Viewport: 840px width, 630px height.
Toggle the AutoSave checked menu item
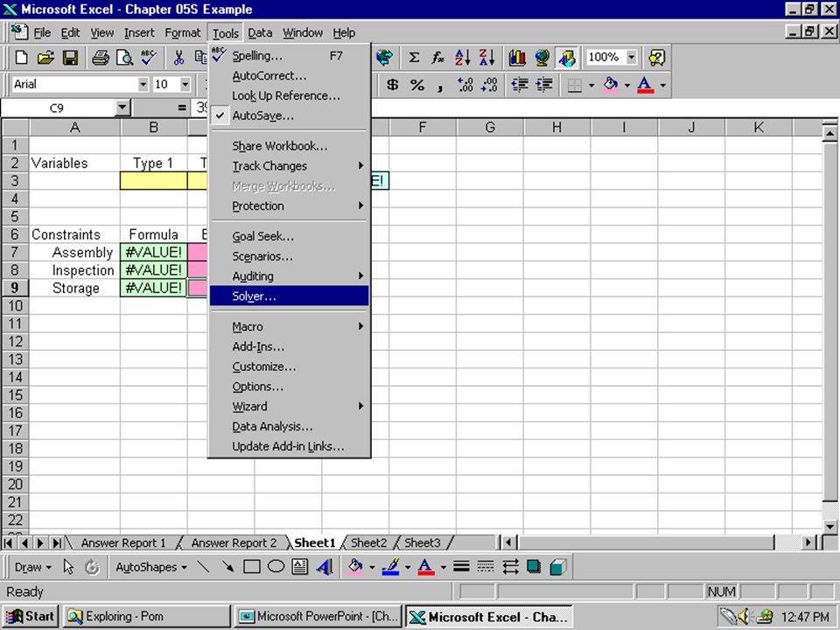pos(290,115)
